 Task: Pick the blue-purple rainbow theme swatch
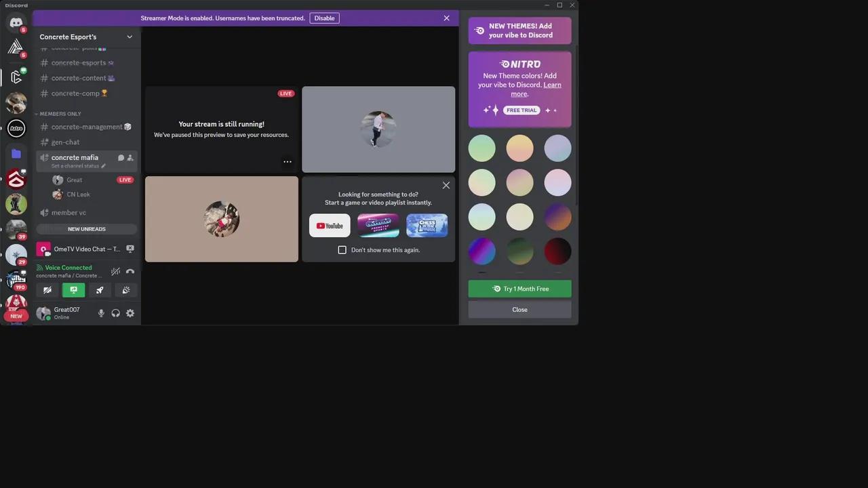[482, 251]
